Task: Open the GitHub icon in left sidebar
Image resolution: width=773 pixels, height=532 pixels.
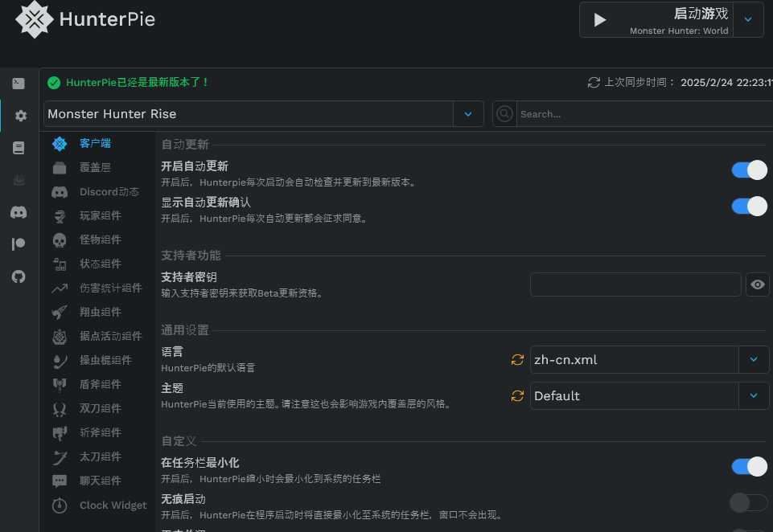Action: [x=19, y=276]
